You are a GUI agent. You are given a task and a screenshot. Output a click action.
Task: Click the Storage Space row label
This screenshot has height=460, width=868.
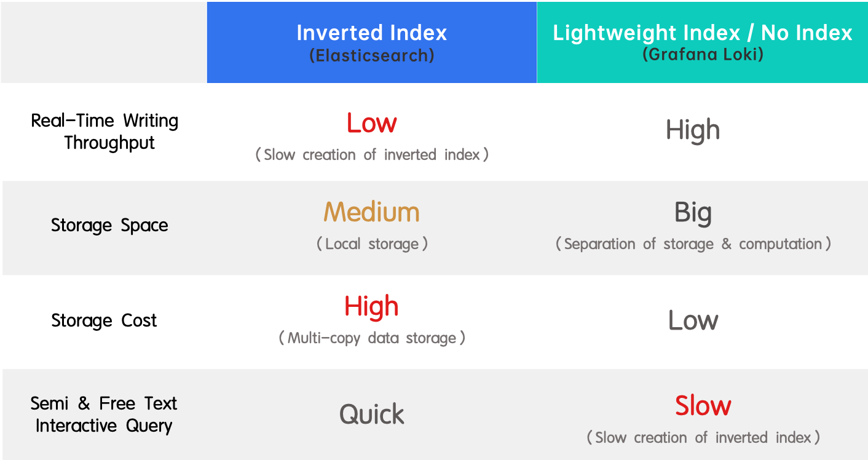click(109, 226)
